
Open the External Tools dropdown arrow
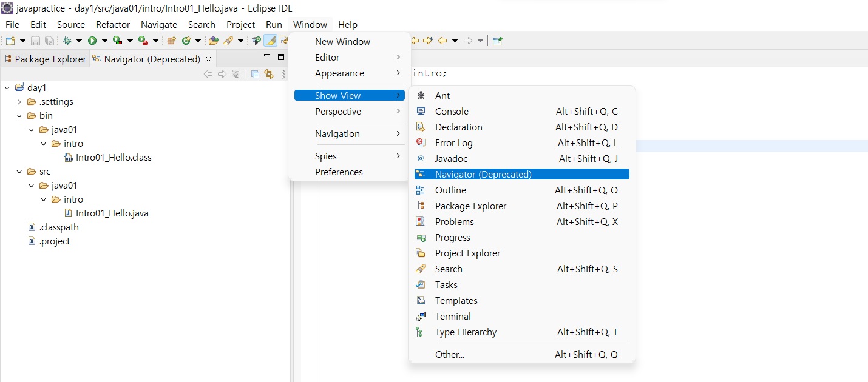click(155, 41)
